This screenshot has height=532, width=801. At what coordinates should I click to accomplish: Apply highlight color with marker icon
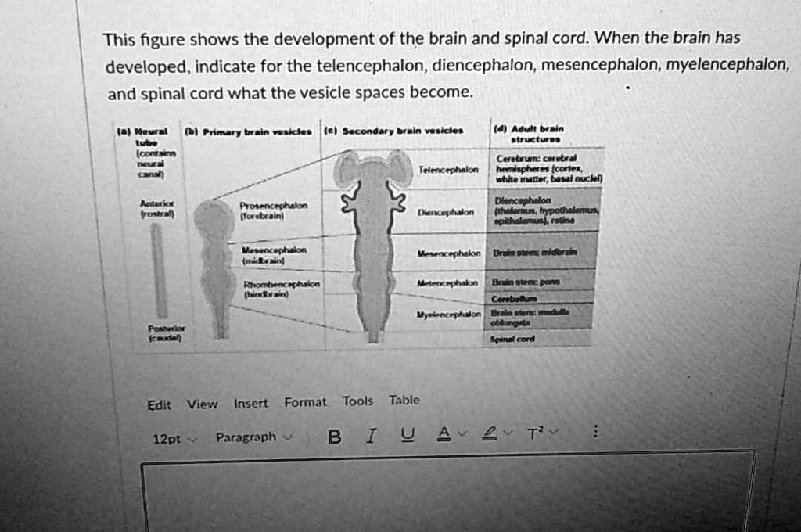pyautogui.click(x=490, y=433)
